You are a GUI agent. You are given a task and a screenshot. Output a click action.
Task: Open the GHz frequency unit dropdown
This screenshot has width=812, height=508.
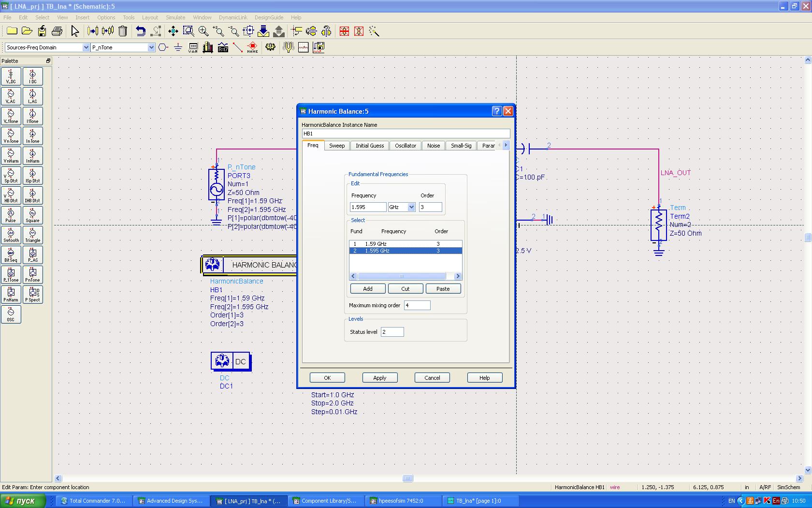(411, 207)
